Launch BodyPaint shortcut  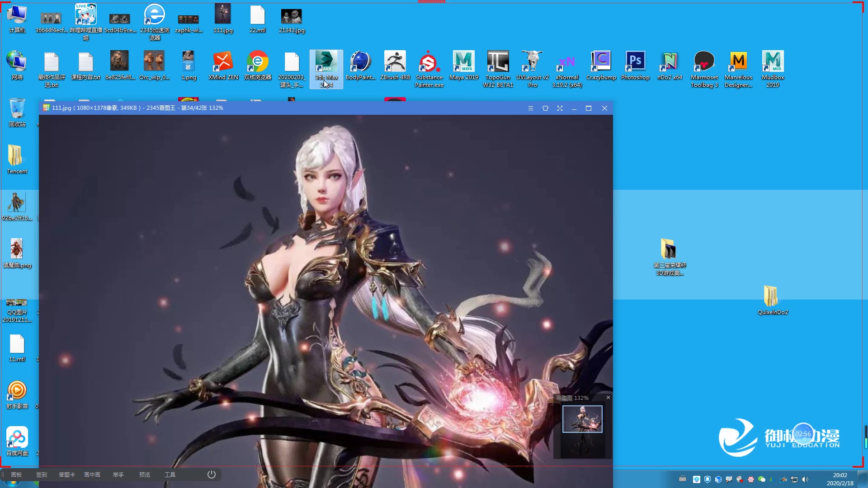pos(361,66)
